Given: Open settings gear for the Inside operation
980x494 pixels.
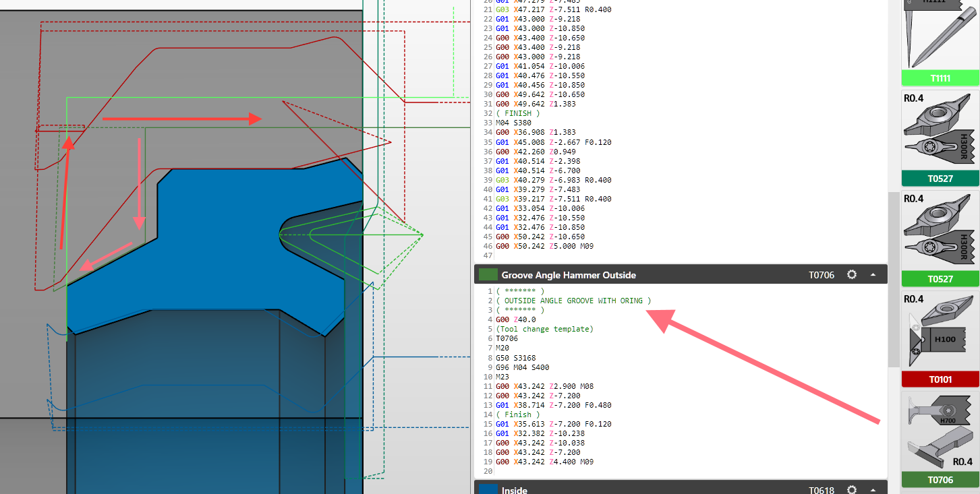Looking at the screenshot, I should pyautogui.click(x=852, y=490).
